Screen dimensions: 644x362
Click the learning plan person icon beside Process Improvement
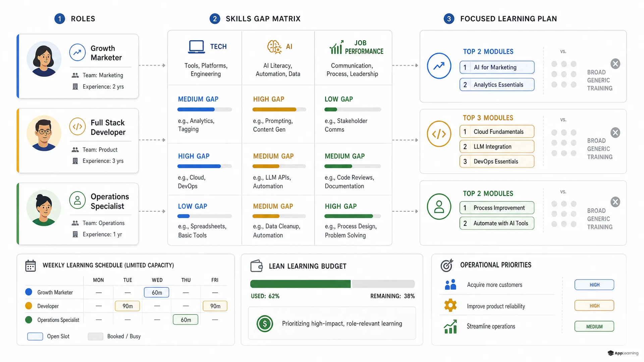(x=439, y=206)
